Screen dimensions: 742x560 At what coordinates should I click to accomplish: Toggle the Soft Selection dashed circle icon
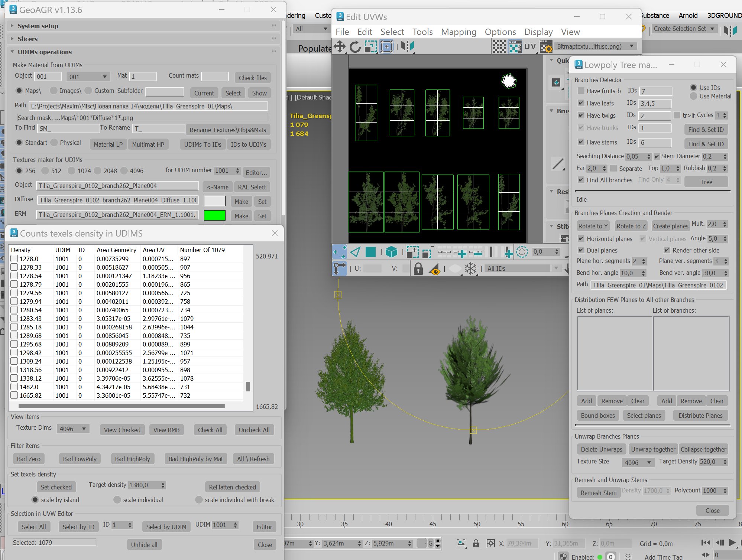[522, 252]
